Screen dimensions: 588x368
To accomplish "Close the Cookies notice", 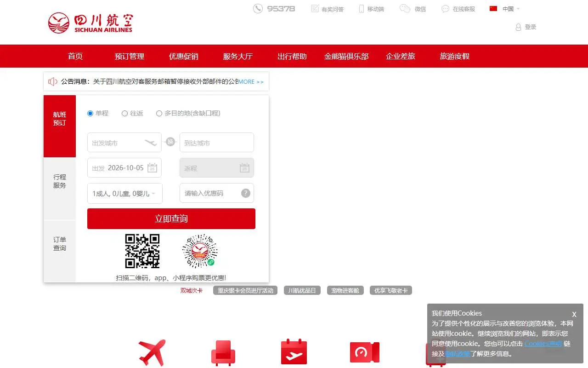I will [x=574, y=314].
